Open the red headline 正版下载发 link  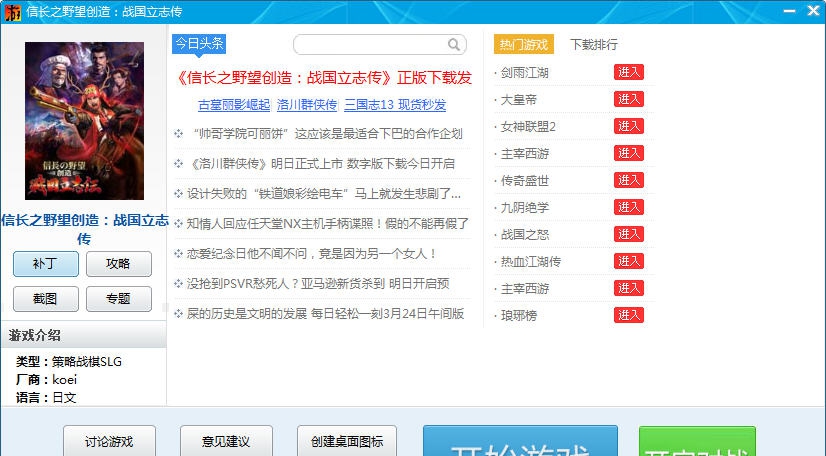point(323,78)
